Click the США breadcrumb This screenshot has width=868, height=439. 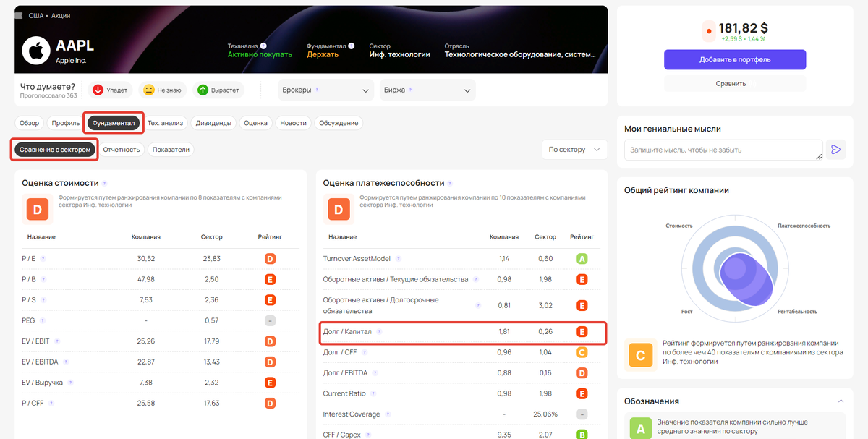click(x=36, y=15)
